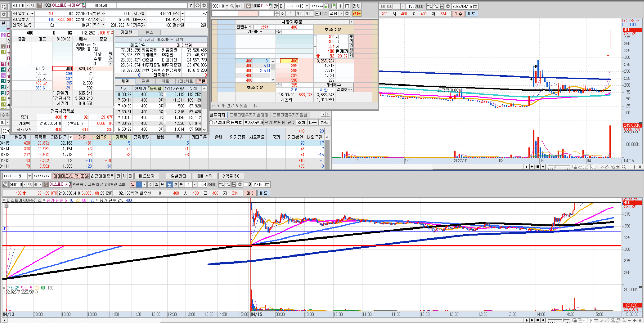This screenshot has width=644, height=323.
Task: Add indicator icon in bottom chart toolbar
Action: click(x=221, y=184)
